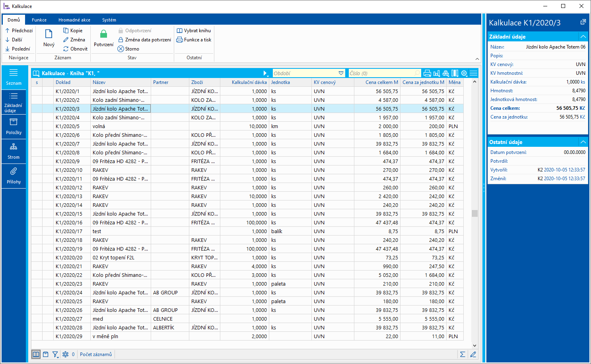Click the Nový new record icon
The image size is (591, 364).
click(49, 35)
